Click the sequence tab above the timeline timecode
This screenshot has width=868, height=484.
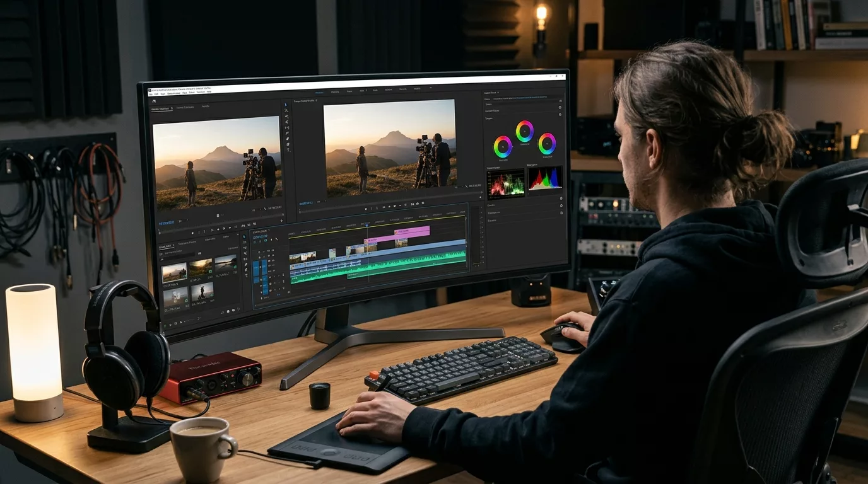(x=260, y=231)
